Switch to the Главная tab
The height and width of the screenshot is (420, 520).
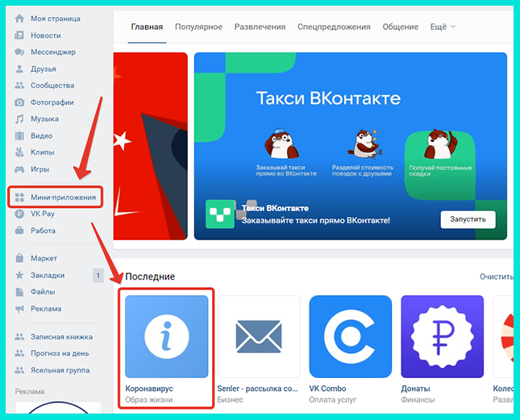pos(147,27)
